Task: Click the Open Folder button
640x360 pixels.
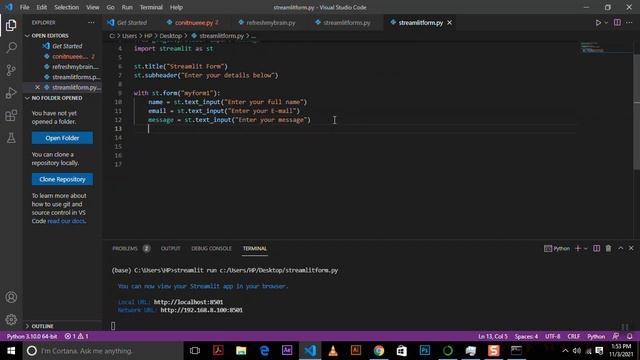Action: tap(62, 138)
